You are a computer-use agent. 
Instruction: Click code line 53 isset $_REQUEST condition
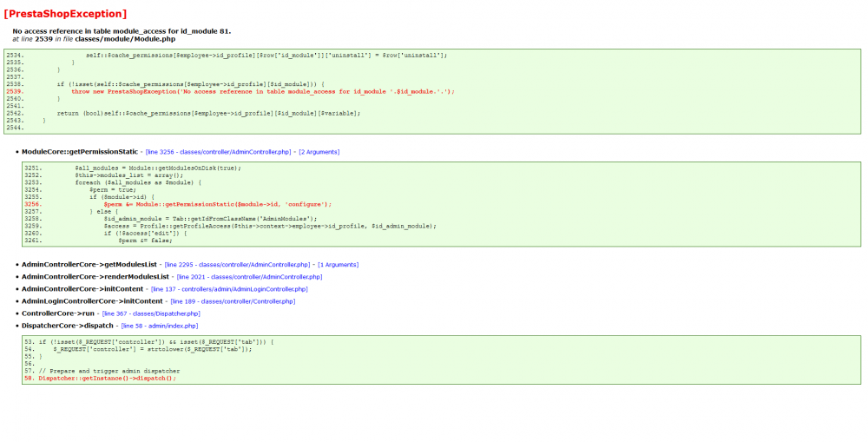[156, 342]
